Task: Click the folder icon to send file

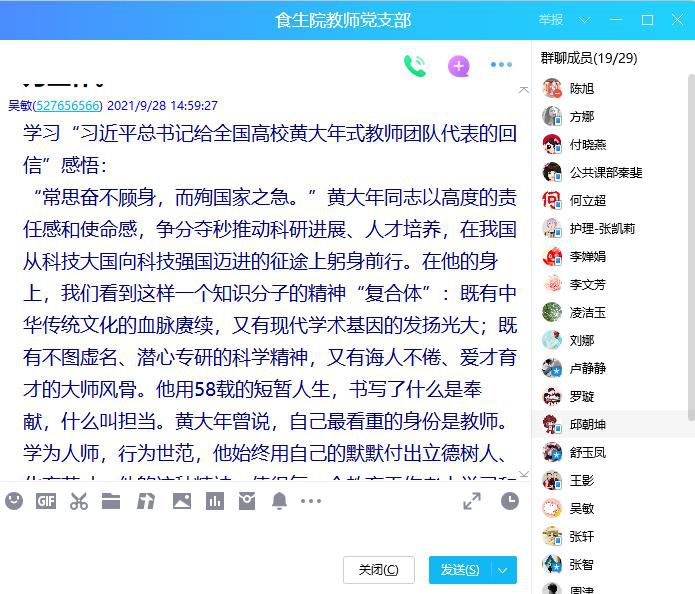Action: 111,501
